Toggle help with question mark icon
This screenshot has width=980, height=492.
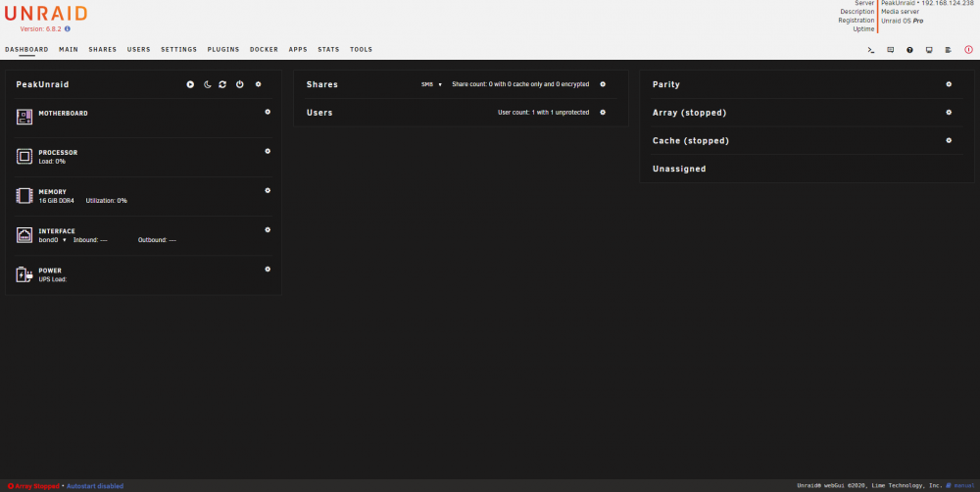910,50
